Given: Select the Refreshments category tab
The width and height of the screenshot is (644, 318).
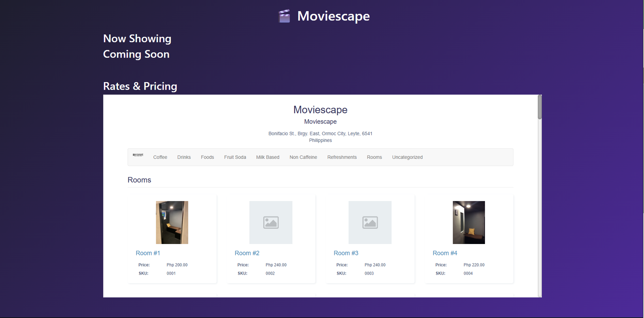Looking at the screenshot, I should pos(342,157).
